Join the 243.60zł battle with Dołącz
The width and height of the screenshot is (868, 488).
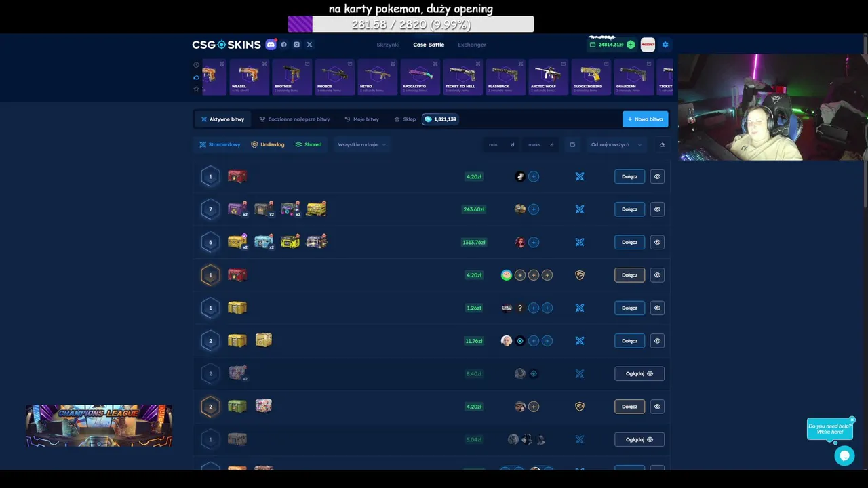[x=629, y=209]
